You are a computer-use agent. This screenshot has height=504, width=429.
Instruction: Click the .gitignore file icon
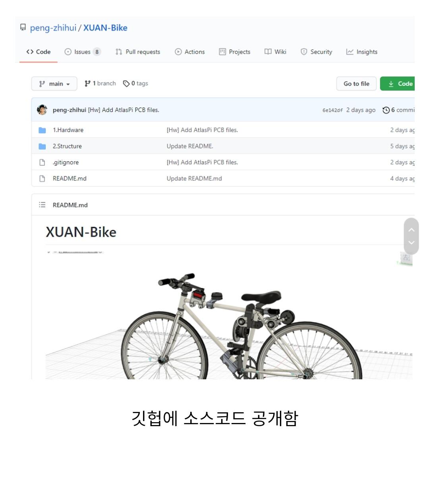[42, 162]
